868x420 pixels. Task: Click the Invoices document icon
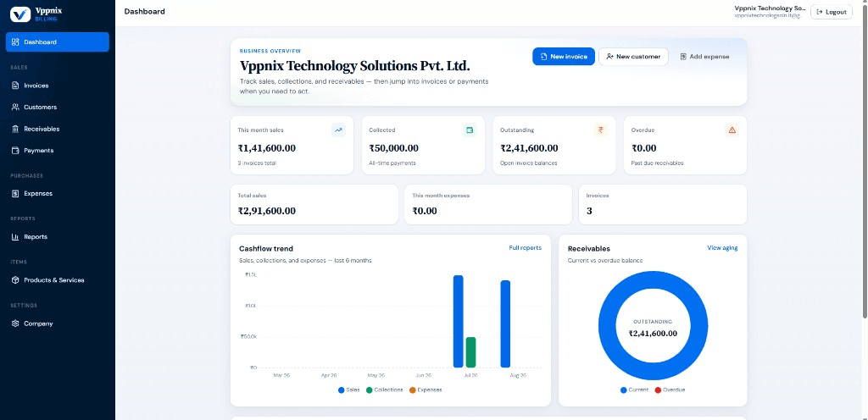[x=15, y=86]
